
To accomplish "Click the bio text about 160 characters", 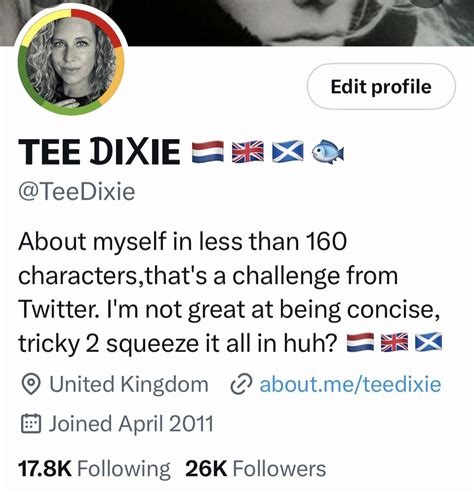I will pyautogui.click(x=230, y=292).
